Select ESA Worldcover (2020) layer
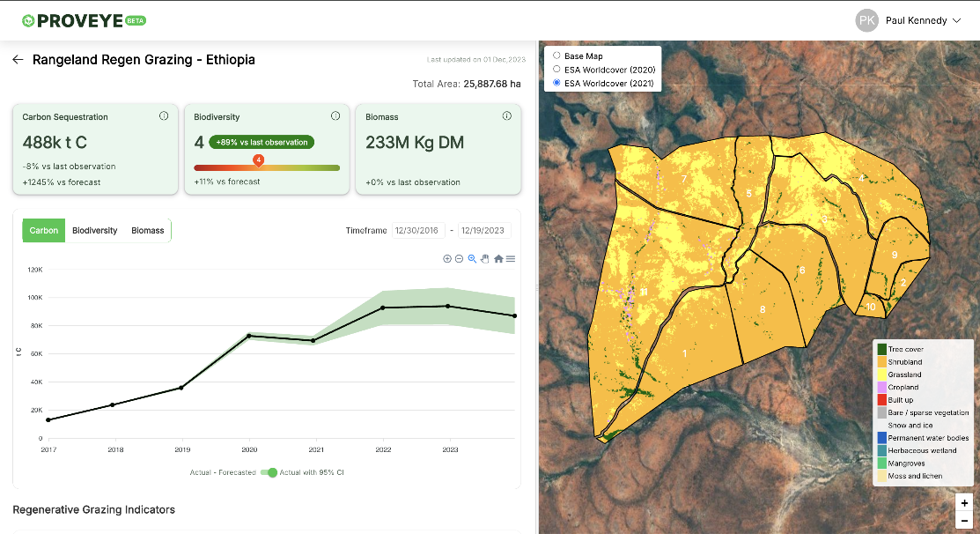980x534 pixels. (x=556, y=70)
